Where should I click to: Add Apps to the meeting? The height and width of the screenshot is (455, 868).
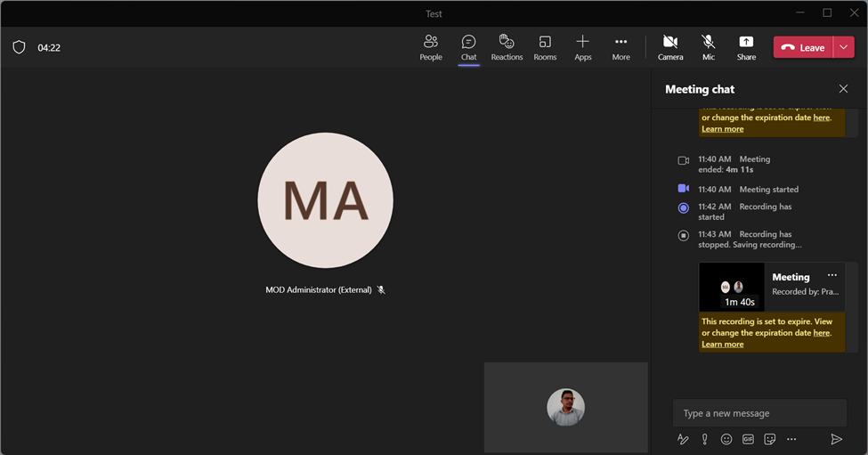click(583, 47)
